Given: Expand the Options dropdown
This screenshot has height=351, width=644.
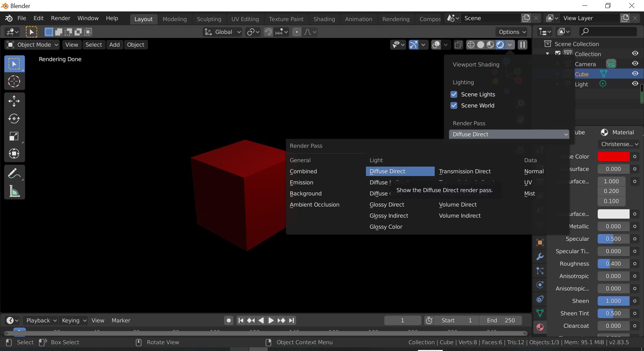Looking at the screenshot, I should coord(512,32).
